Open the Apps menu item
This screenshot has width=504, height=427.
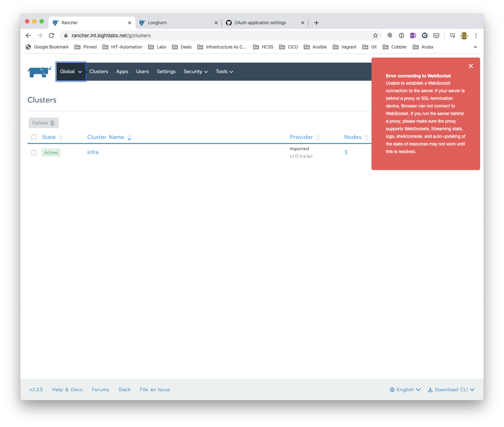pos(122,72)
